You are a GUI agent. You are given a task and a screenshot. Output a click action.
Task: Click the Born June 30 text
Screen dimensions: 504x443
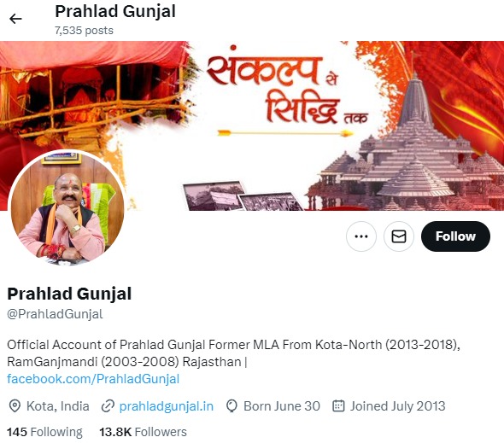pyautogui.click(x=282, y=406)
